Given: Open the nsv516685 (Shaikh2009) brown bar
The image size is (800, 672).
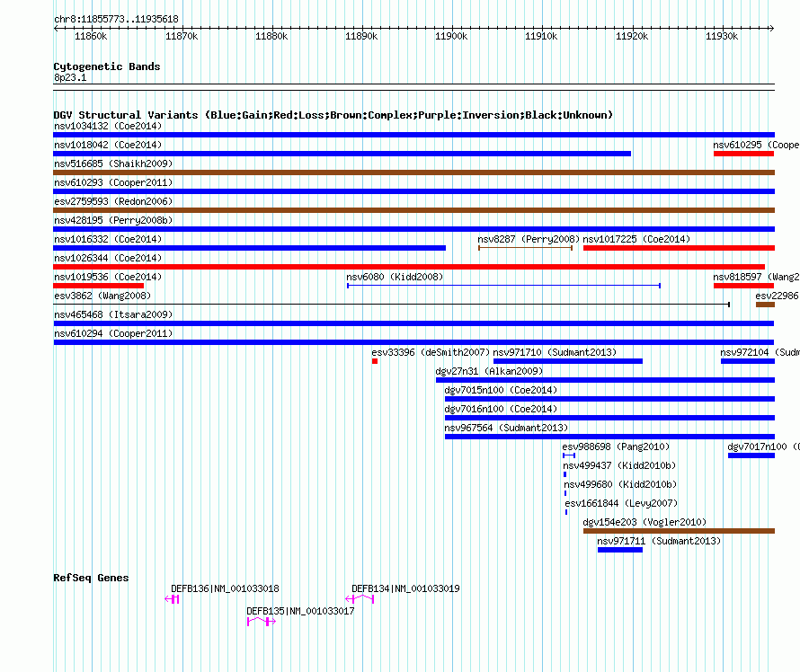Looking at the screenshot, I should pos(413,172).
